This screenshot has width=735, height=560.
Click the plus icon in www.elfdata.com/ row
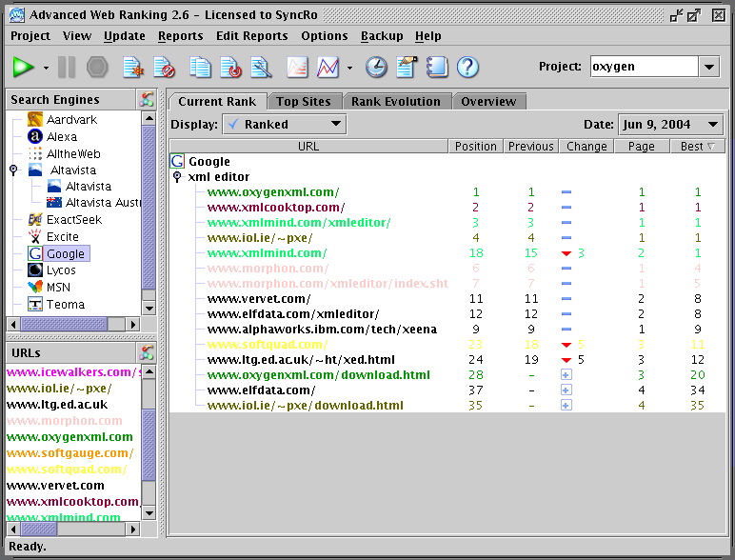pyautogui.click(x=566, y=390)
